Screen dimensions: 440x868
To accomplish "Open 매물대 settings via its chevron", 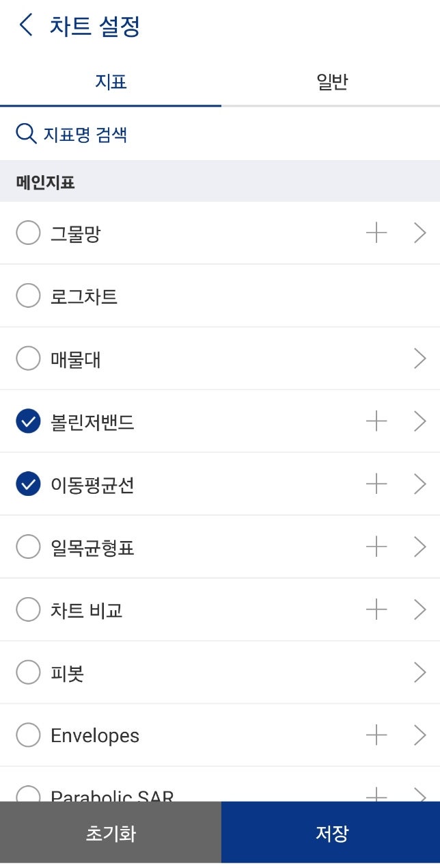I will (x=421, y=358).
